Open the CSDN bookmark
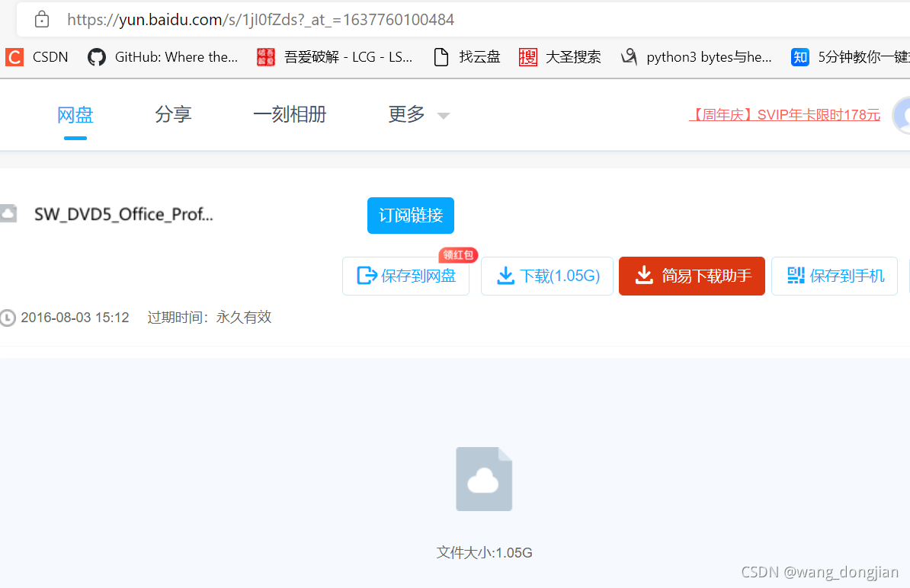910x588 pixels. 37,57
